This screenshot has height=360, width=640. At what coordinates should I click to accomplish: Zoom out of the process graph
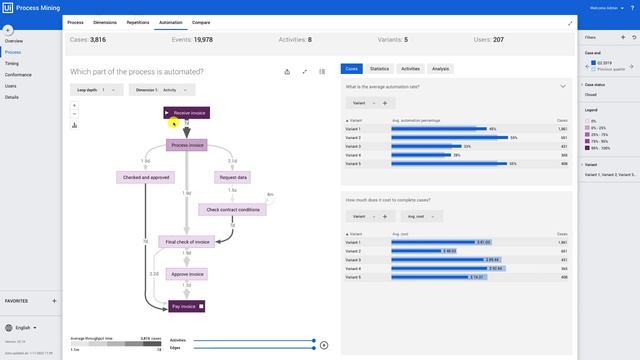(74, 113)
